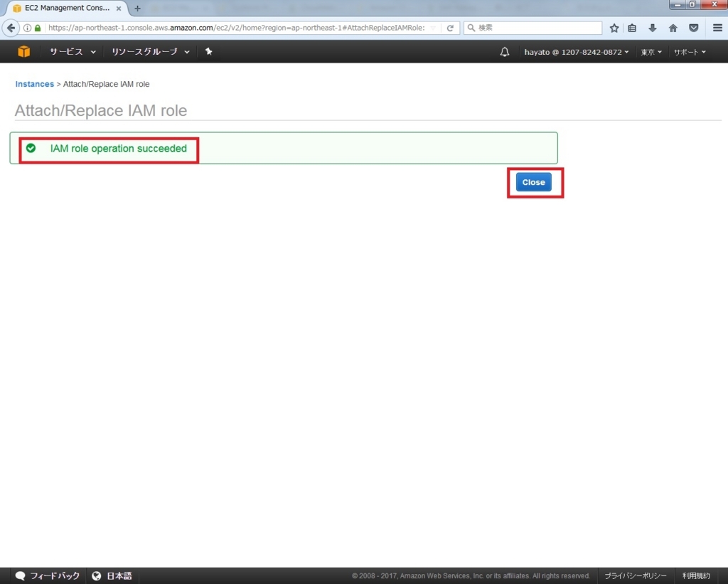The image size is (728, 584).
Task: Open the URL history dropdown arrow
Action: tap(433, 28)
